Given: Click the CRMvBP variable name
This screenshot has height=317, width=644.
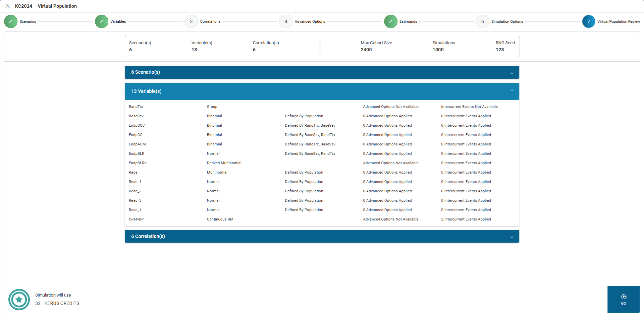Looking at the screenshot, I should tap(136, 219).
